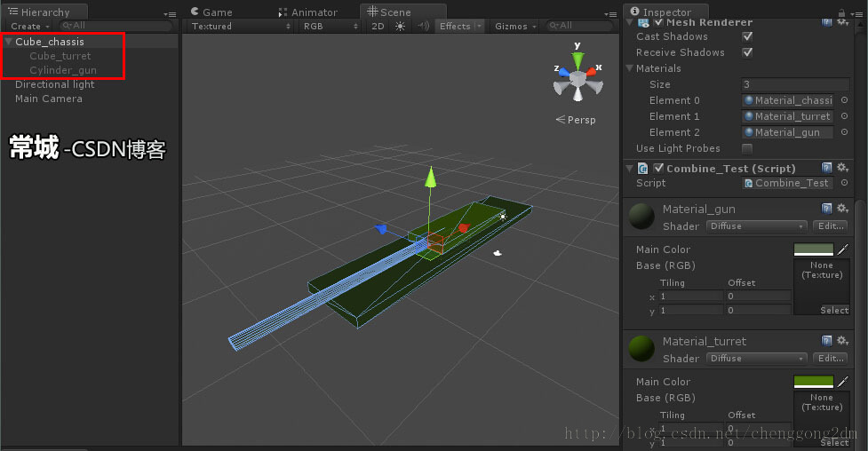Click Select on Material_turret texture slot
868x451 pixels.
pyautogui.click(x=834, y=443)
